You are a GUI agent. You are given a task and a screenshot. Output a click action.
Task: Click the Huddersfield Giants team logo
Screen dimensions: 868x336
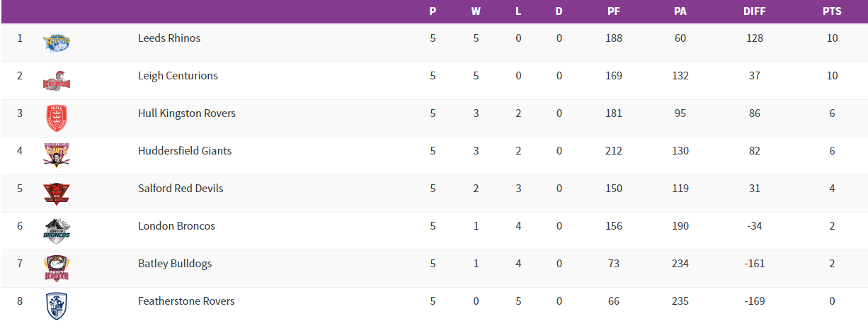click(x=56, y=155)
